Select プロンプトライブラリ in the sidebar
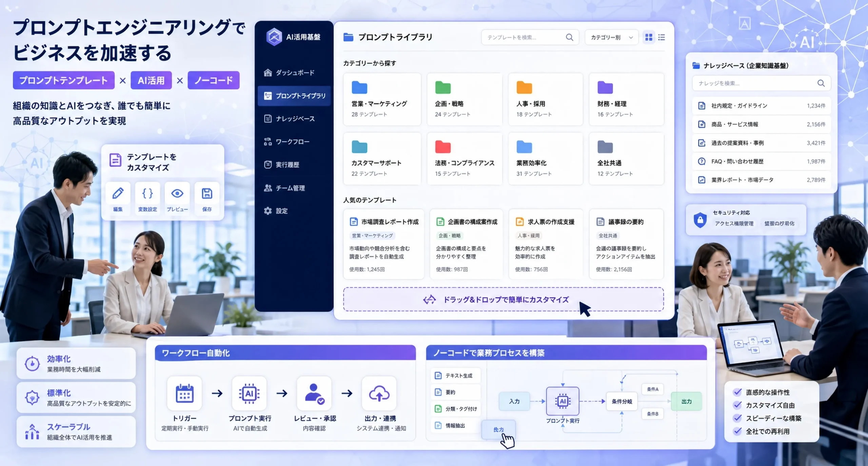The width and height of the screenshot is (868, 466). pos(294,96)
